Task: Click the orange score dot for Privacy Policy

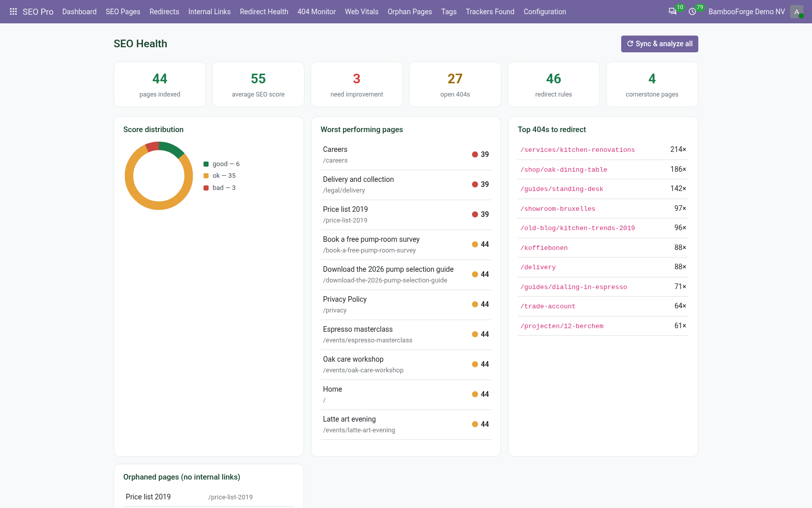Action: [475, 304]
